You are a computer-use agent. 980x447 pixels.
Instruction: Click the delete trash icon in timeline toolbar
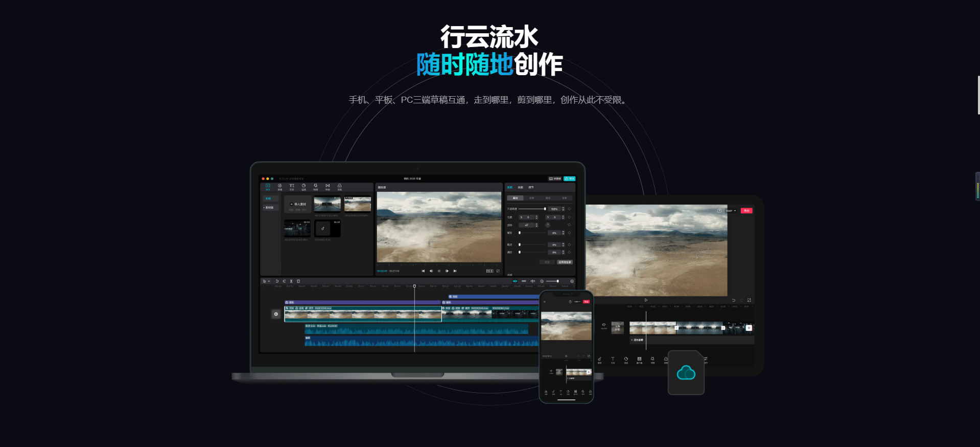click(298, 281)
